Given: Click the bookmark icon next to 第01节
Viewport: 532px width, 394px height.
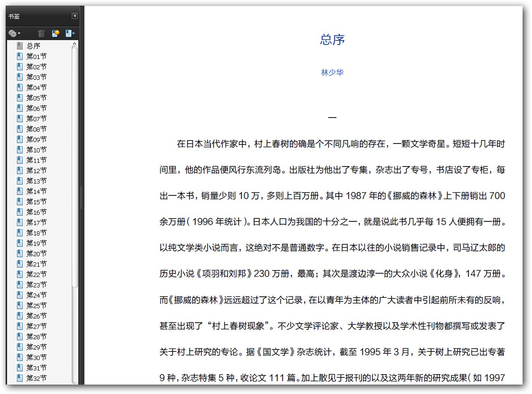Looking at the screenshot, I should tap(20, 56).
